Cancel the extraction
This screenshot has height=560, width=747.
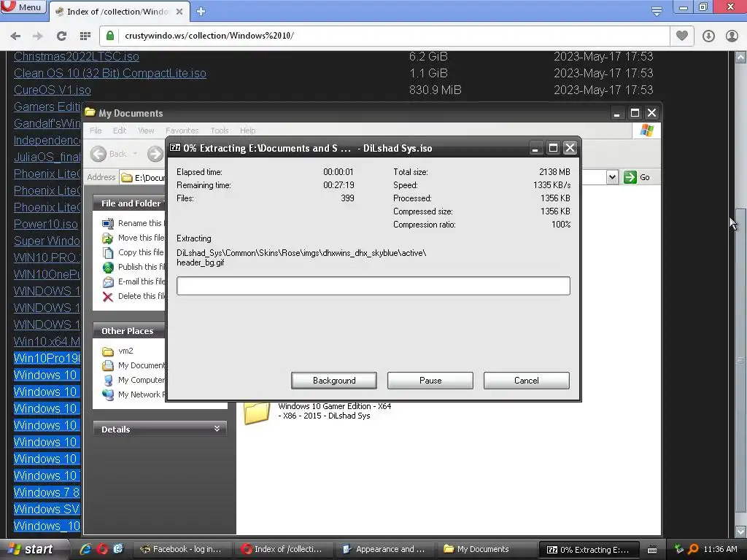coord(527,381)
